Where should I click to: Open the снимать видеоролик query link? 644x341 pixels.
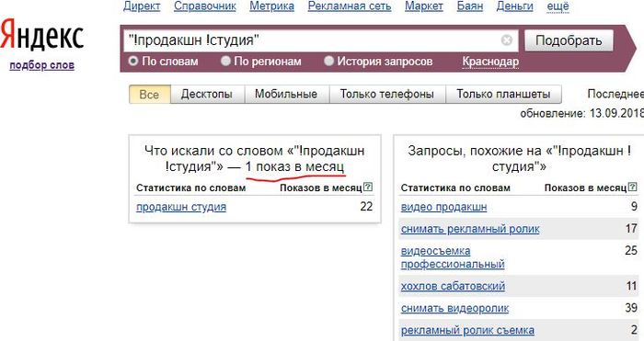point(454,308)
